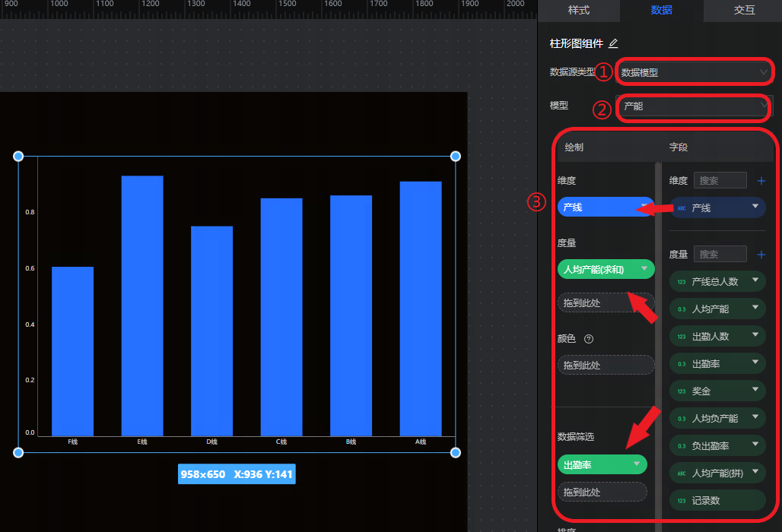Viewport: 782px width, 532px height.
Task: Open the 出勤率 filter pill dropdown arrow
Action: click(637, 464)
